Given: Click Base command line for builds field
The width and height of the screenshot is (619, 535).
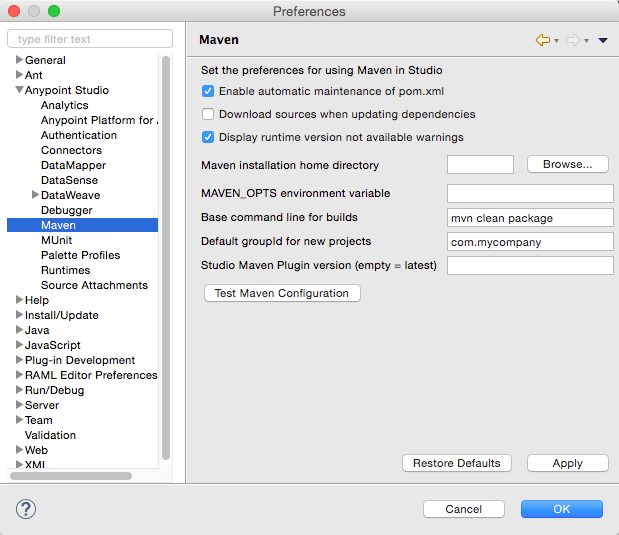Looking at the screenshot, I should (530, 218).
